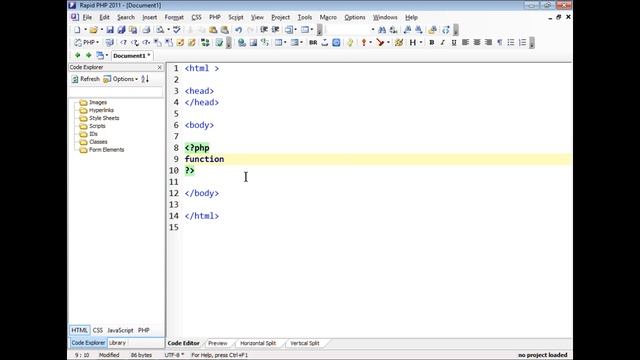Open the New document dropdown arrow
The image size is (640, 360).
click(85, 30)
